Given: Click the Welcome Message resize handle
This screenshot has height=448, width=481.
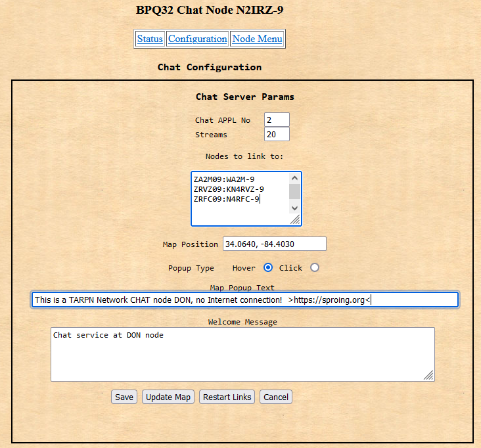Looking at the screenshot, I should click(428, 375).
